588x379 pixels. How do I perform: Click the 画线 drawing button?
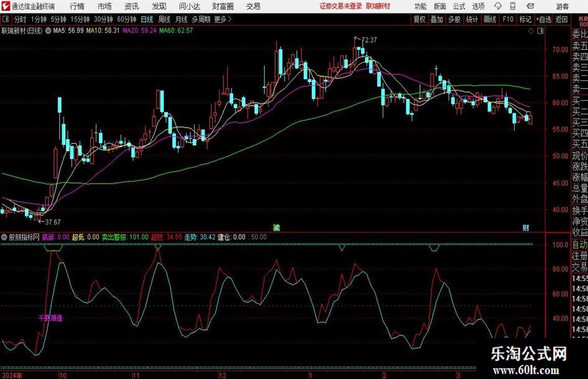click(x=490, y=19)
